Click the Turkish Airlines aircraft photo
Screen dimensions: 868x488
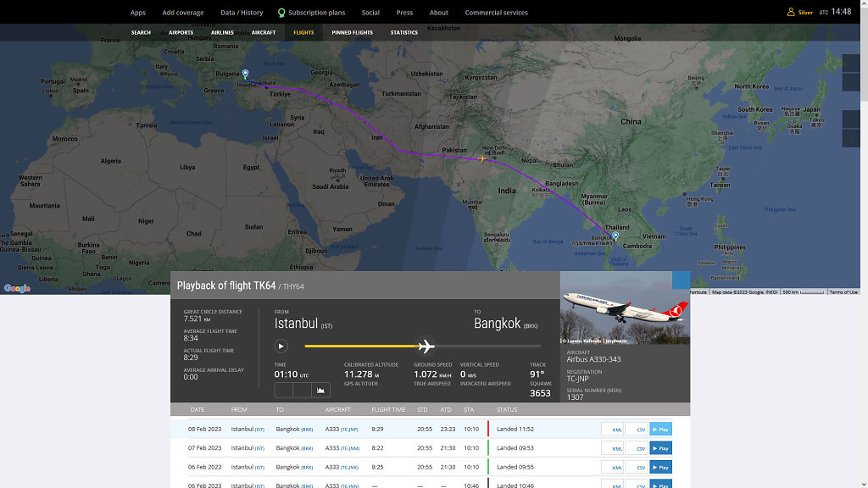point(626,308)
